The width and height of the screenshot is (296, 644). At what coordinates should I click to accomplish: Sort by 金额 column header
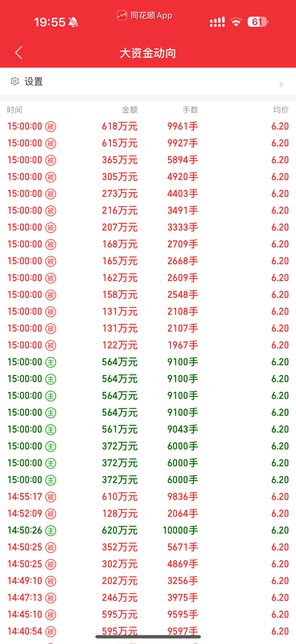[x=129, y=110]
